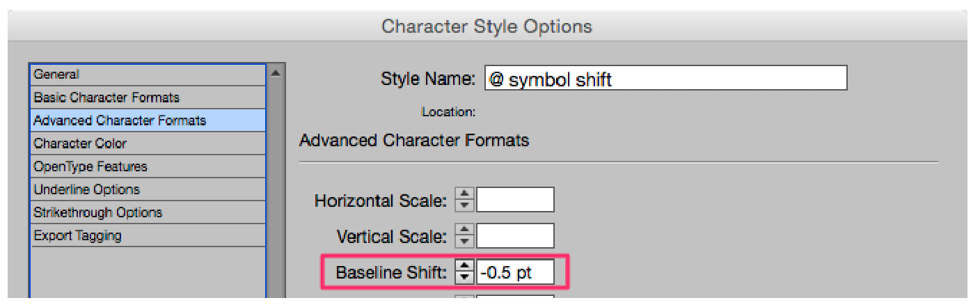Click the Style Name text field

[665, 79]
